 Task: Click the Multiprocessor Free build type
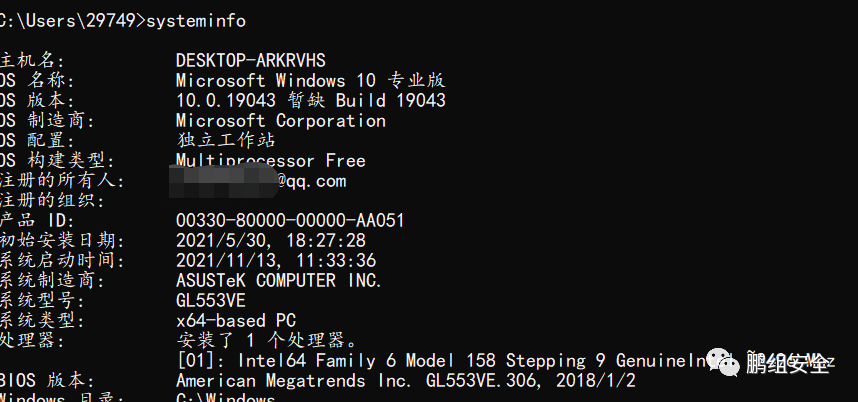270,160
